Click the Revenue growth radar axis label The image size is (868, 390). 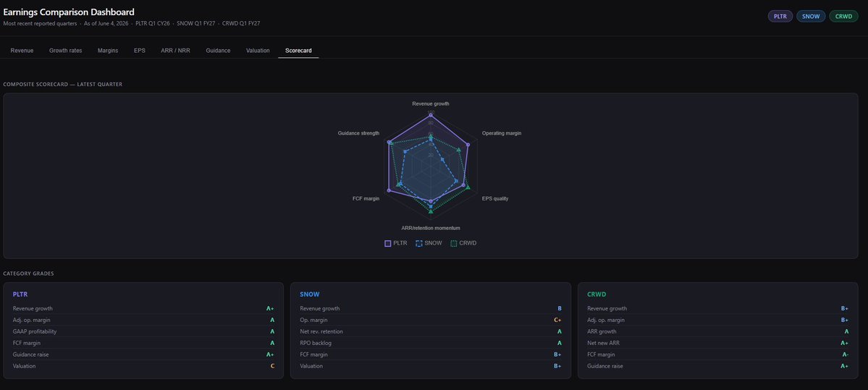click(x=431, y=103)
